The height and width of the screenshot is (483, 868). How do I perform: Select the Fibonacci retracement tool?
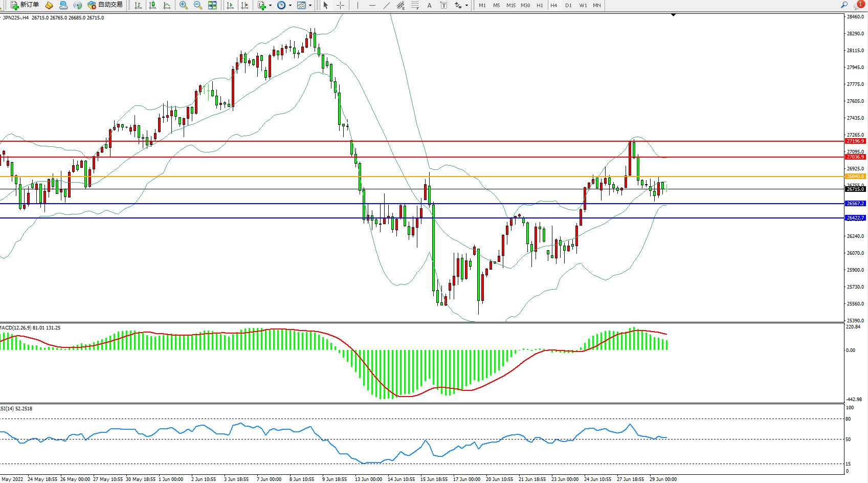click(x=415, y=5)
